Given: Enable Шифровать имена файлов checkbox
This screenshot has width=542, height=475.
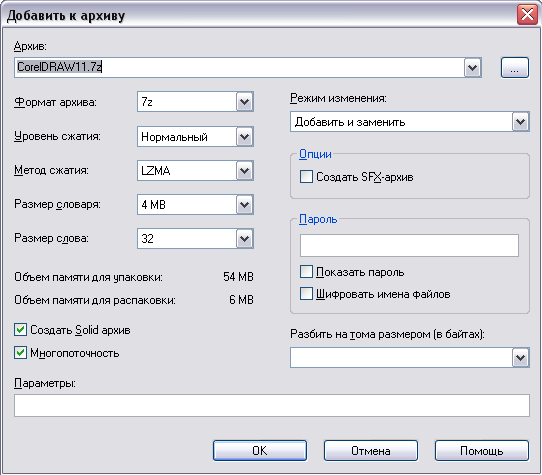Looking at the screenshot, I should tap(306, 294).
